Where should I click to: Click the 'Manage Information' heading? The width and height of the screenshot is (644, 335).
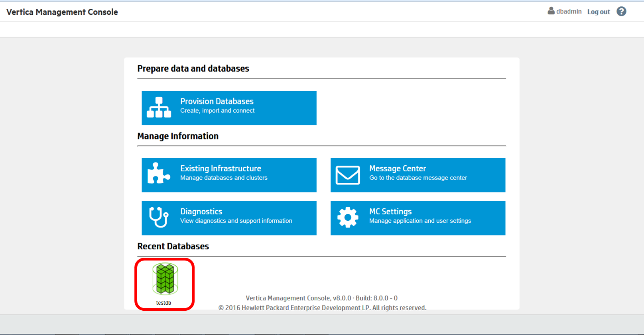pyautogui.click(x=178, y=136)
